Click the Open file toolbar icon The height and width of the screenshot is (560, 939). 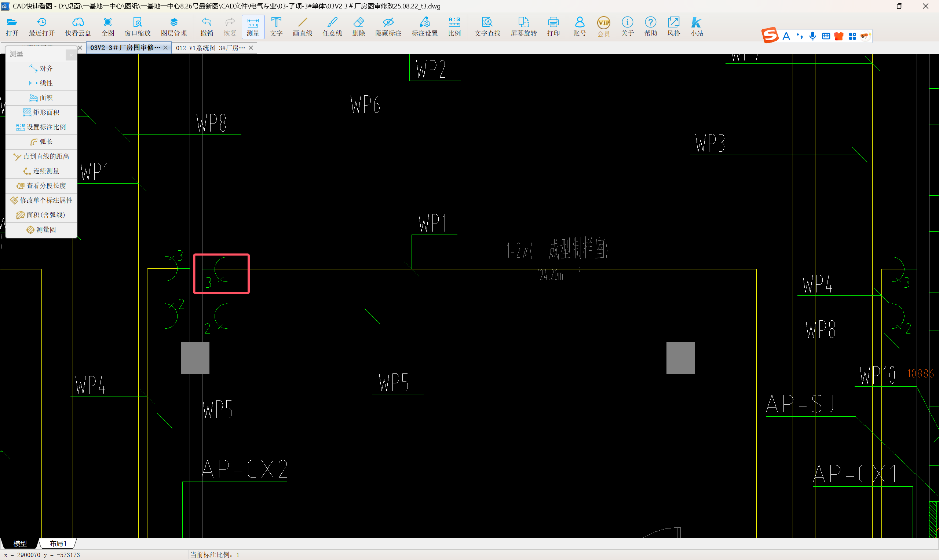(12, 26)
